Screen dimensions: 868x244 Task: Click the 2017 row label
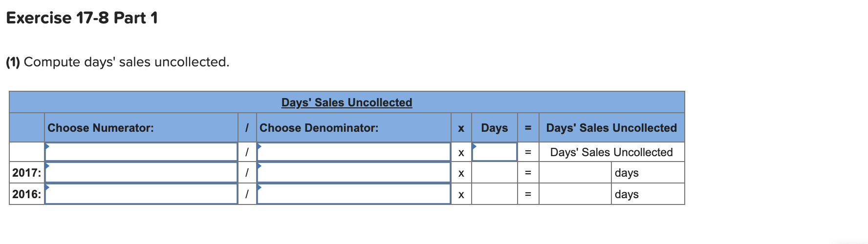[x=26, y=173]
